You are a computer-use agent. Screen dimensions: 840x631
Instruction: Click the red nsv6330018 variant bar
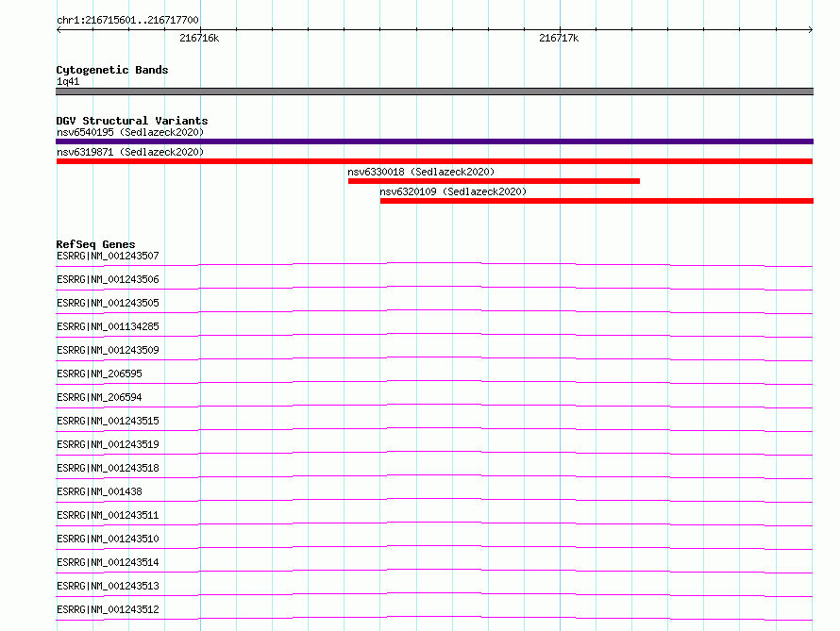[494, 181]
